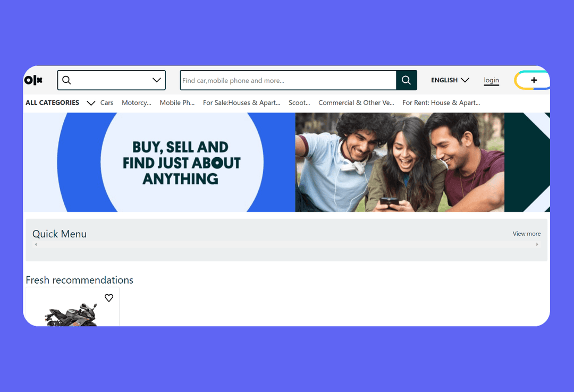Open the Cars category
This screenshot has height=392, width=574.
click(107, 103)
